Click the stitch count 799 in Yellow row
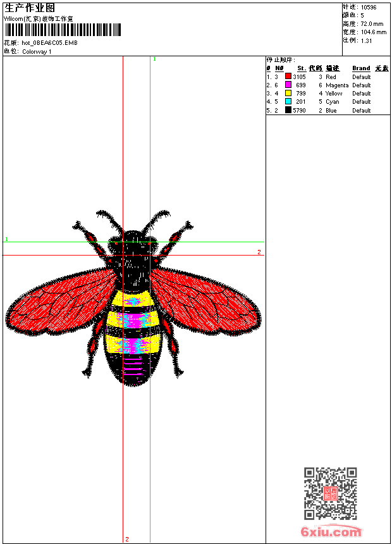392x544 pixels. tap(301, 94)
